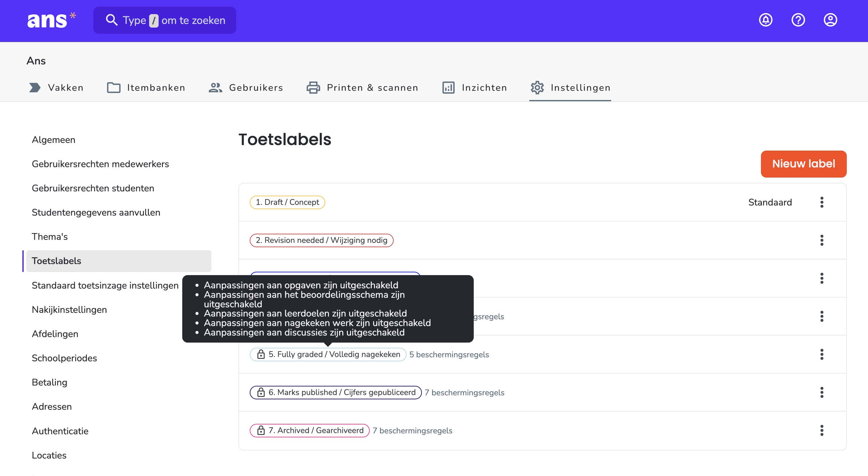Open Standaard toetsinzage instellingen in sidebar
Image resolution: width=868 pixels, height=476 pixels.
pos(105,285)
